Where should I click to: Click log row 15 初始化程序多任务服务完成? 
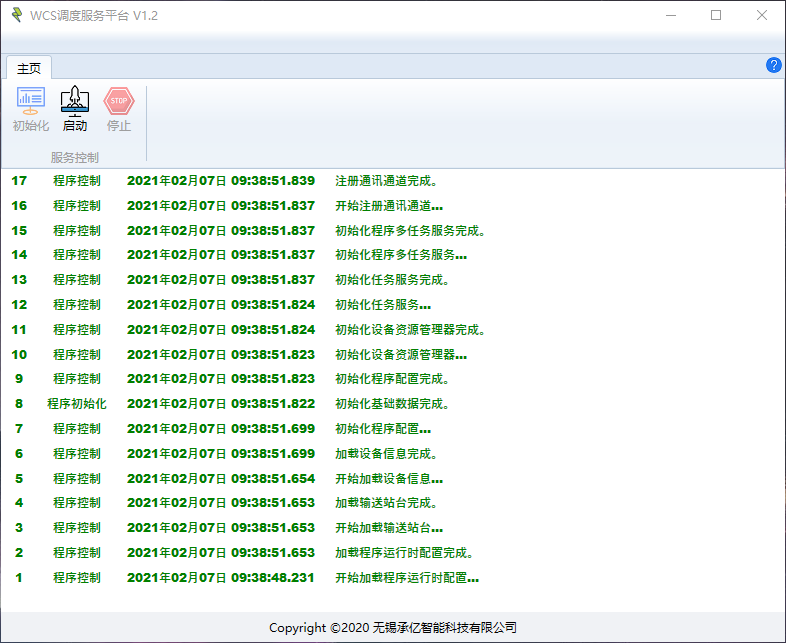[410, 231]
